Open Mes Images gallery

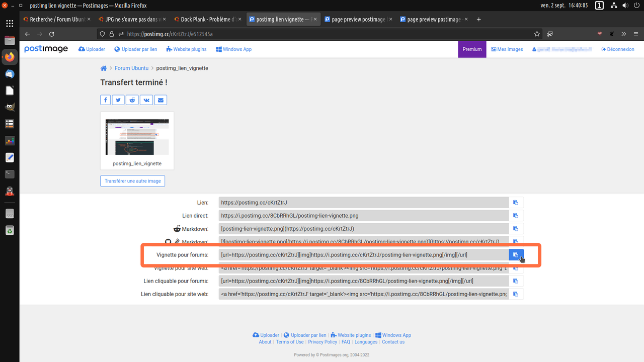point(507,49)
